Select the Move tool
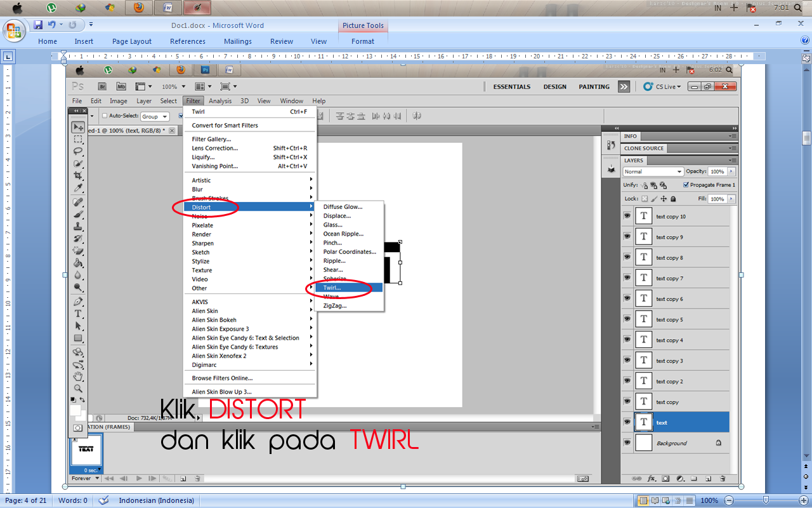The width and height of the screenshot is (812, 508). pos(78,126)
